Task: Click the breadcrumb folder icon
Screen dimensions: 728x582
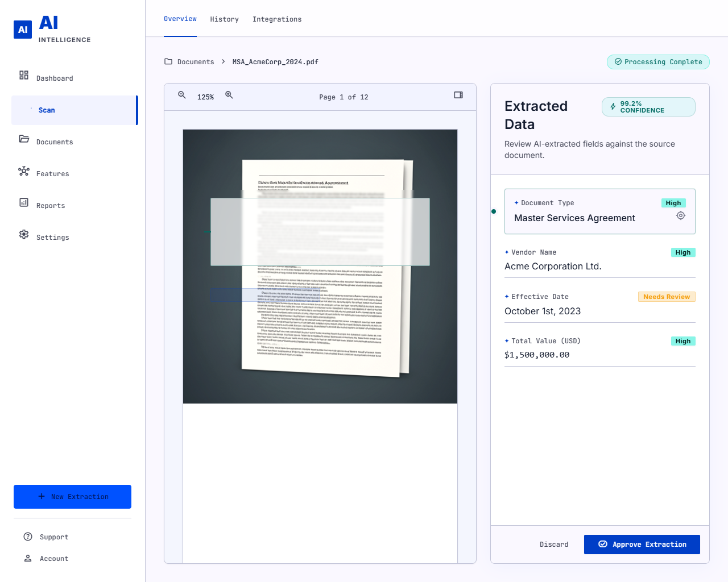Action: point(168,61)
